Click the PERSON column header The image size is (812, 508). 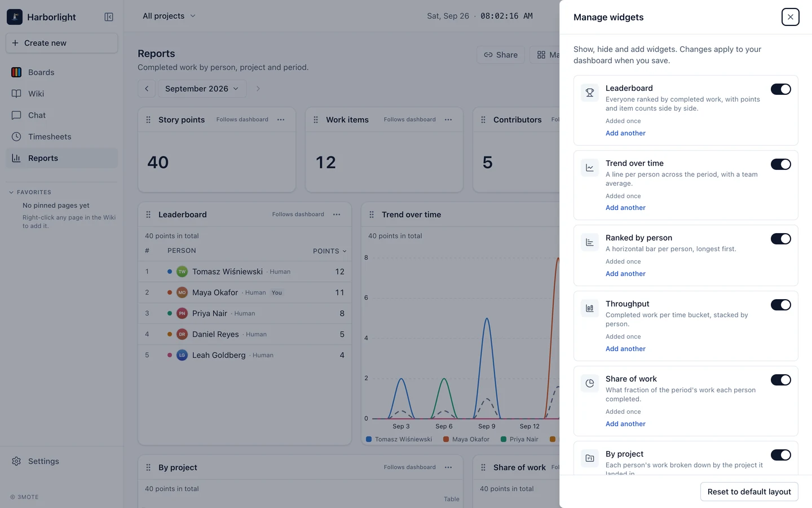pyautogui.click(x=182, y=251)
